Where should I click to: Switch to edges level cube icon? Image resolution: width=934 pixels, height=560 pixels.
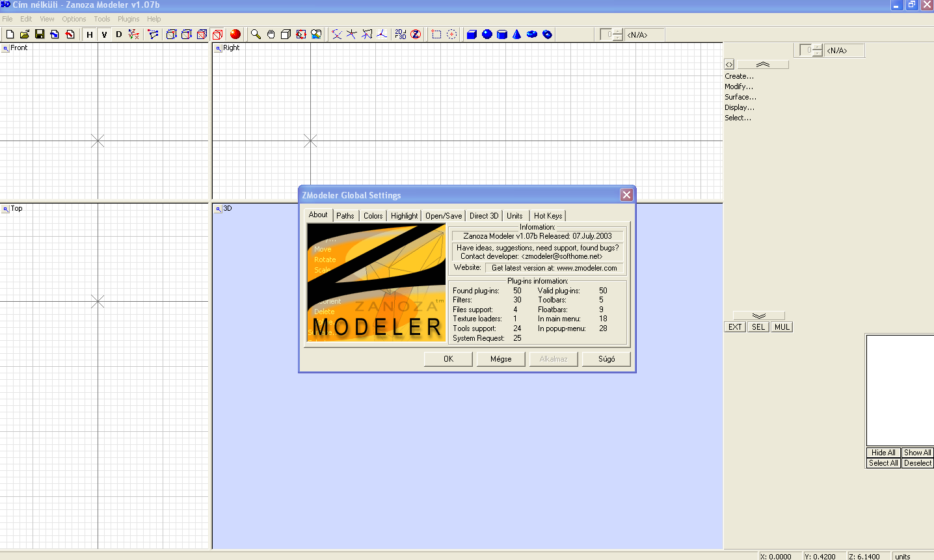[x=187, y=34]
